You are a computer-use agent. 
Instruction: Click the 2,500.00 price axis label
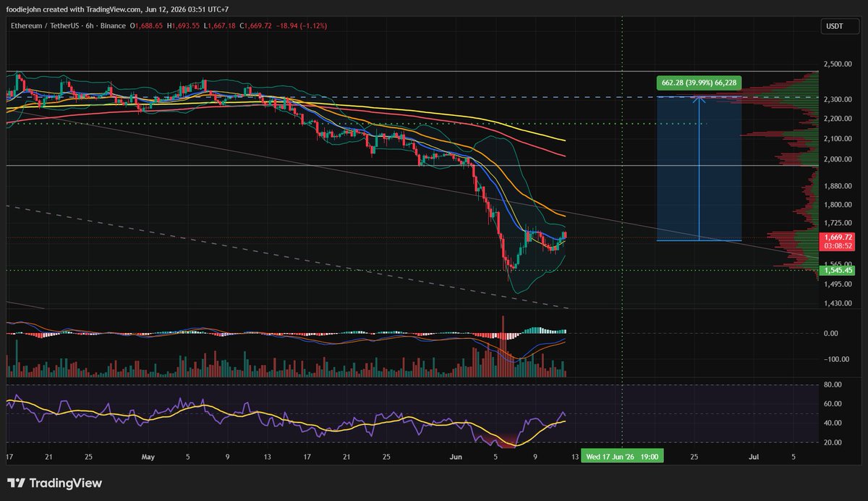pyautogui.click(x=836, y=64)
